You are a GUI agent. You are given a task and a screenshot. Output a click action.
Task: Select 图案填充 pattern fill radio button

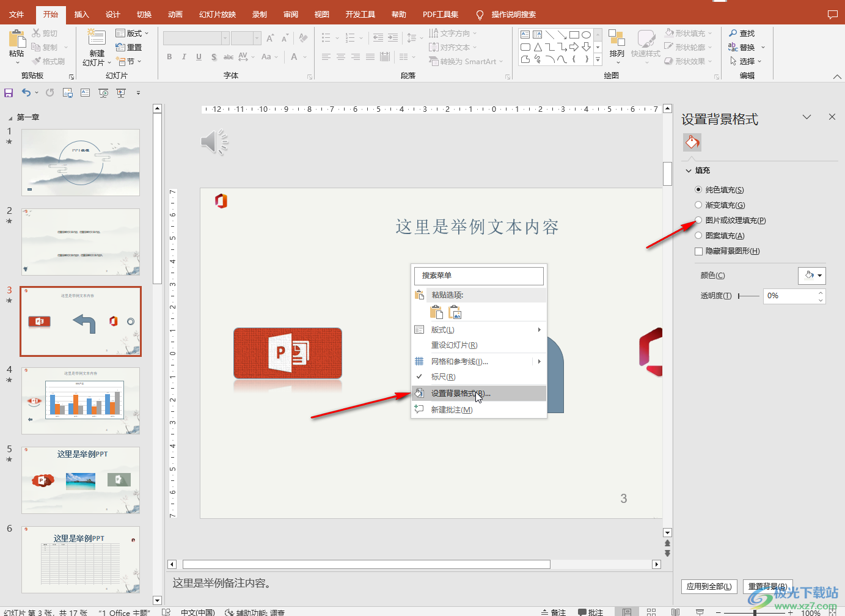pos(698,235)
